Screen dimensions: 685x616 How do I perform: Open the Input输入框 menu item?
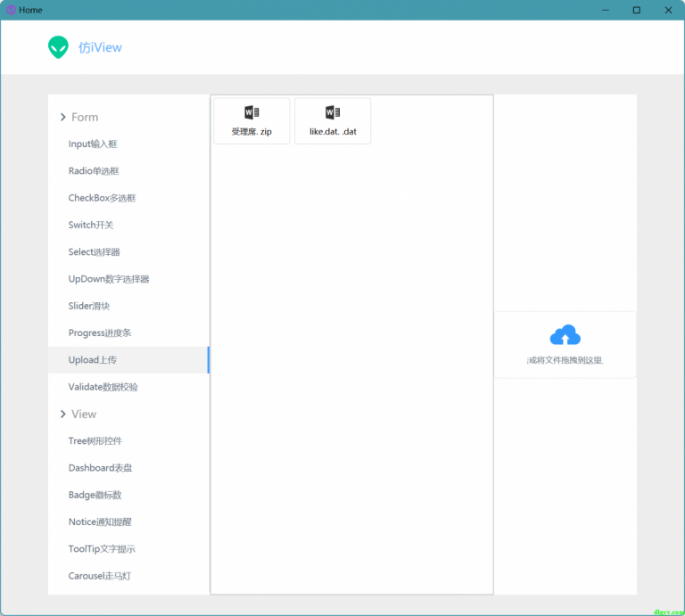click(93, 144)
